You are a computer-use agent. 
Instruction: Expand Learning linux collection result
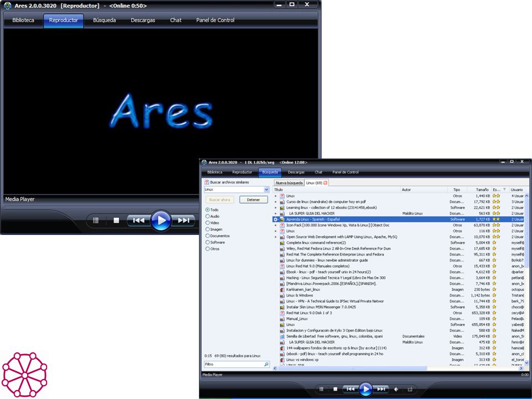pyautogui.click(x=275, y=208)
